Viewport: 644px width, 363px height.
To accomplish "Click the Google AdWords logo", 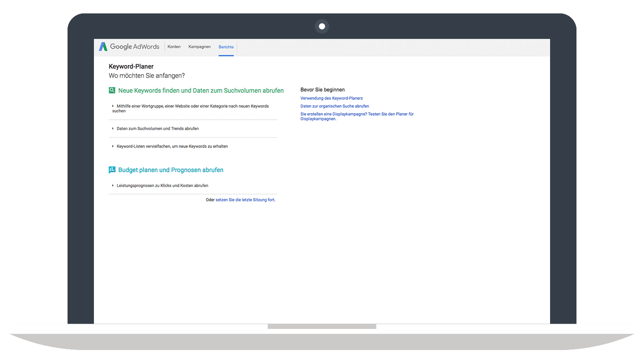I will point(129,46).
